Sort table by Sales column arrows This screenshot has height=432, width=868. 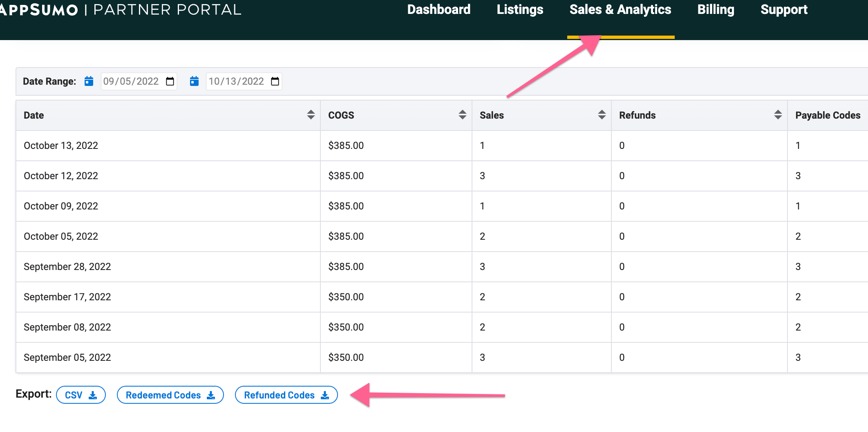[602, 115]
